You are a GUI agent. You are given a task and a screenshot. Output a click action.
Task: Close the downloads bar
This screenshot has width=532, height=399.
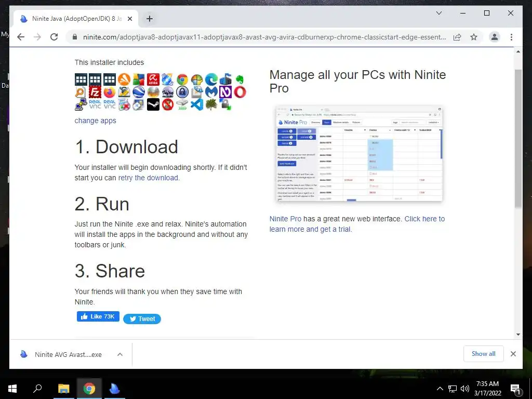click(x=513, y=354)
